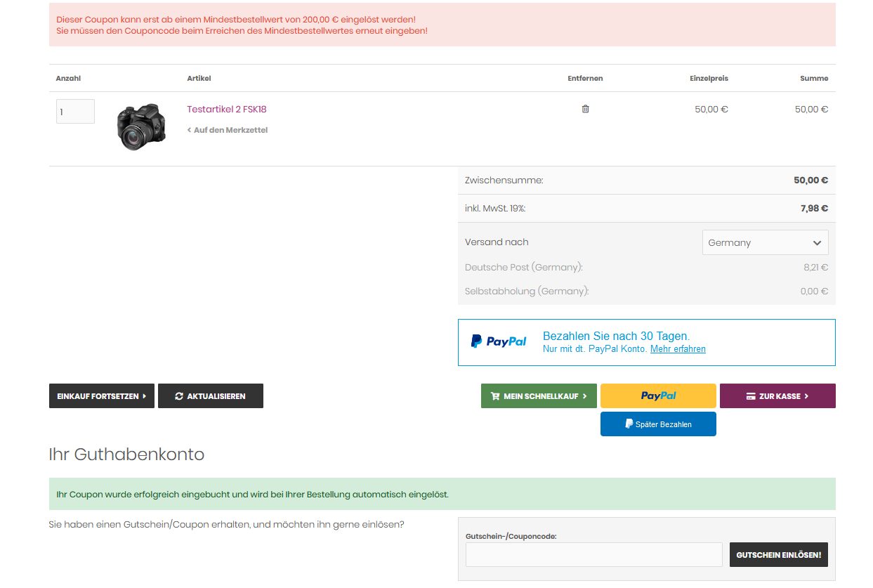Proceed with Zur Kasse button

[x=777, y=396]
